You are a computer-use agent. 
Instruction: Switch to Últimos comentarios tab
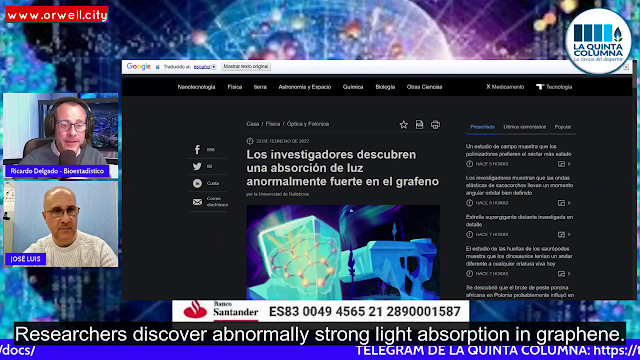(524, 127)
